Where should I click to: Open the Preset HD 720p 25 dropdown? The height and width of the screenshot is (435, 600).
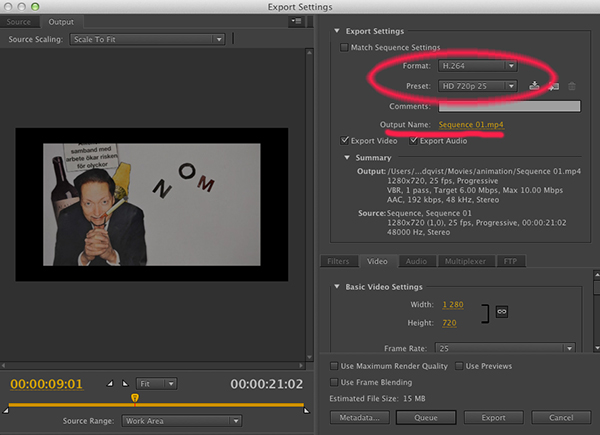pos(478,86)
